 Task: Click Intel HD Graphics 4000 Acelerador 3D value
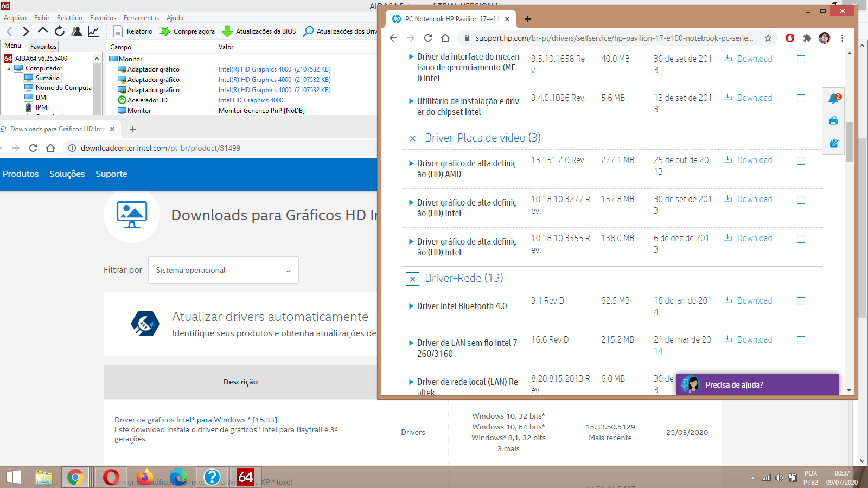pyautogui.click(x=251, y=100)
